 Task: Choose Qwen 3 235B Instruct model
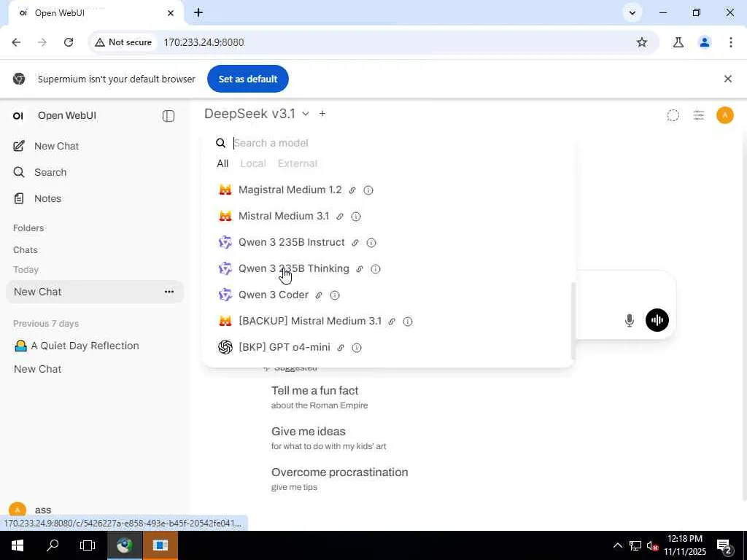pos(291,242)
